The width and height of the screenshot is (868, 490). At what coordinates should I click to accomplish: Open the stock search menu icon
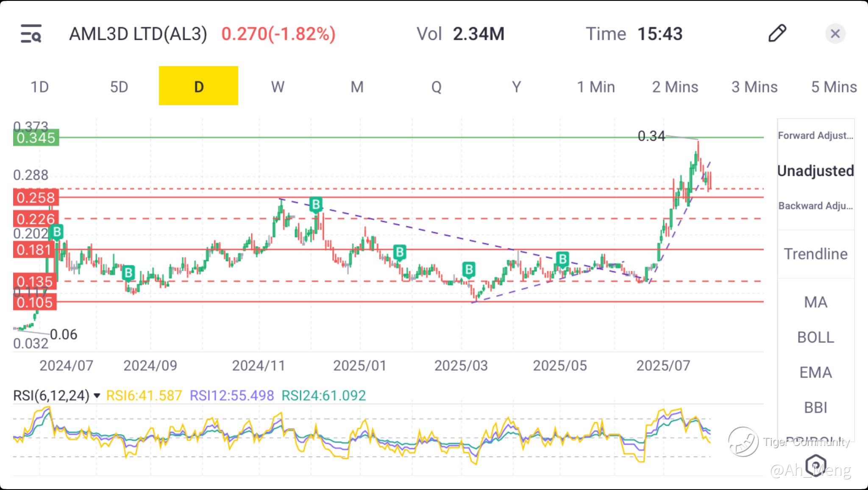[31, 34]
